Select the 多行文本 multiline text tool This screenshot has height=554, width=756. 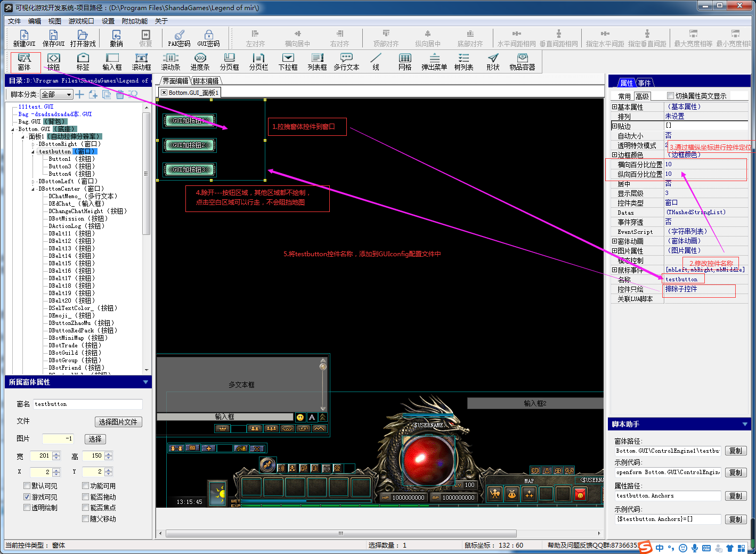tap(346, 62)
